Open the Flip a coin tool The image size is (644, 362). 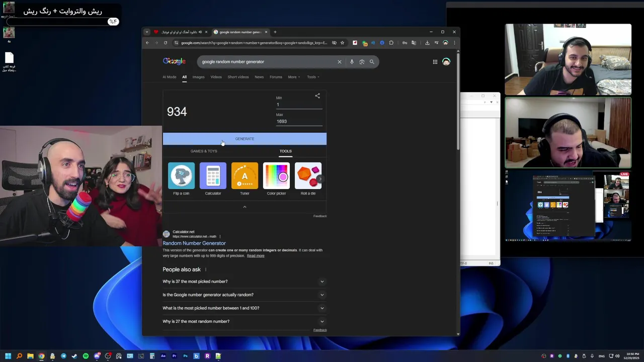tap(181, 179)
